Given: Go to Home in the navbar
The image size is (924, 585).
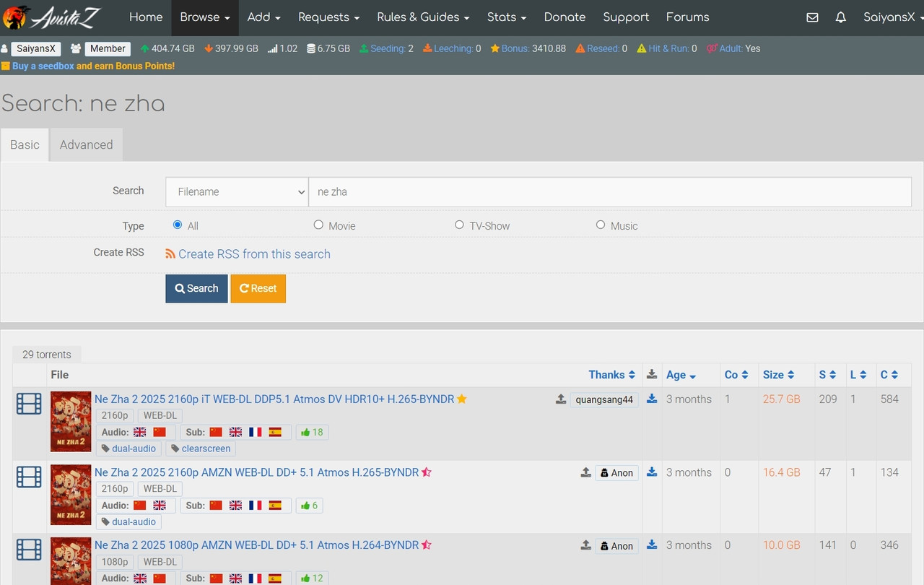Looking at the screenshot, I should tap(146, 17).
